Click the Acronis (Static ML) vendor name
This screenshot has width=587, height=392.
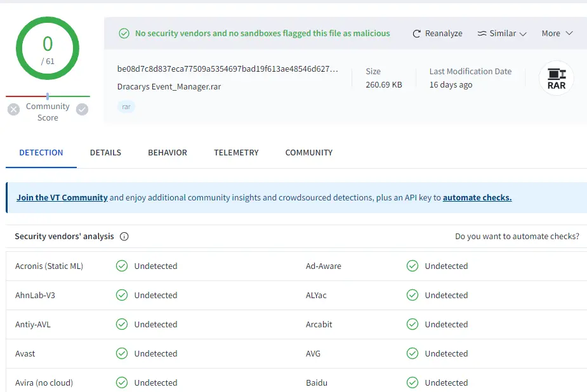[x=49, y=266]
